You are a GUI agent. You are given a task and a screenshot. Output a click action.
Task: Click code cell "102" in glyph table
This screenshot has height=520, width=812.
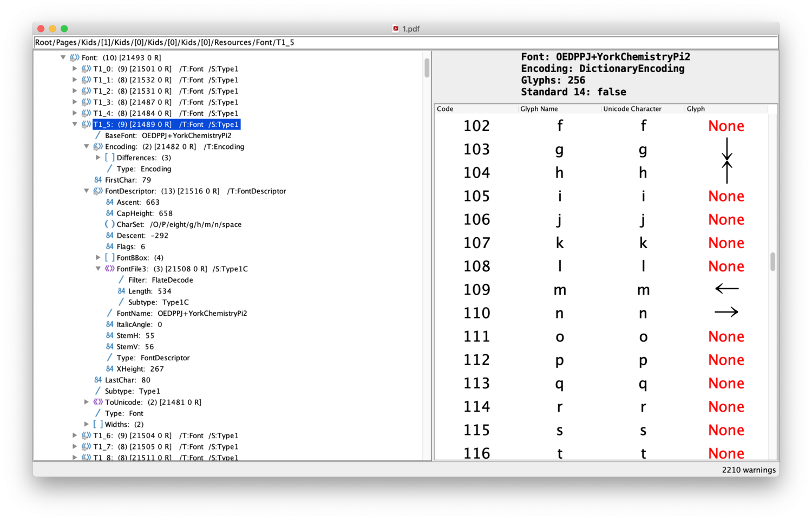point(476,126)
